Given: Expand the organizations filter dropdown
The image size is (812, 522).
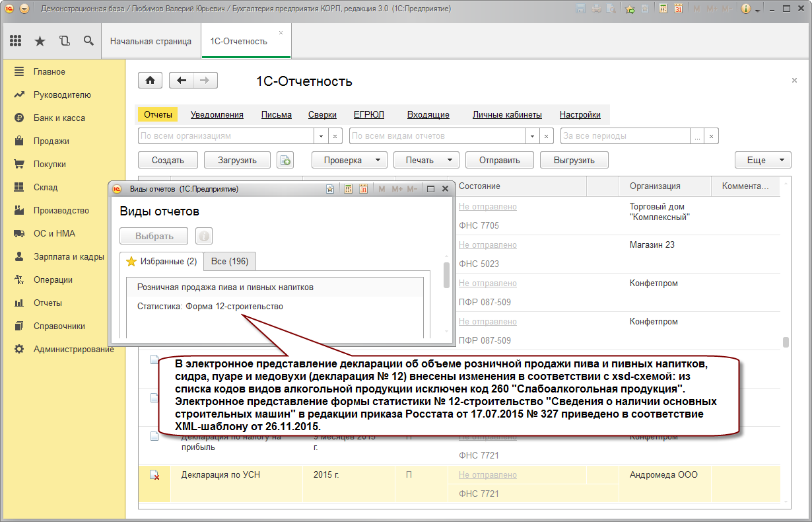Looking at the screenshot, I should (x=321, y=136).
